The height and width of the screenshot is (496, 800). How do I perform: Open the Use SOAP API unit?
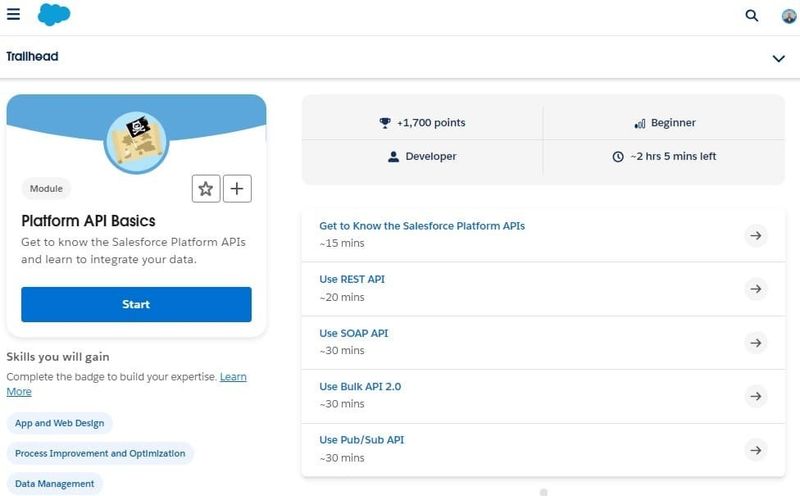354,333
